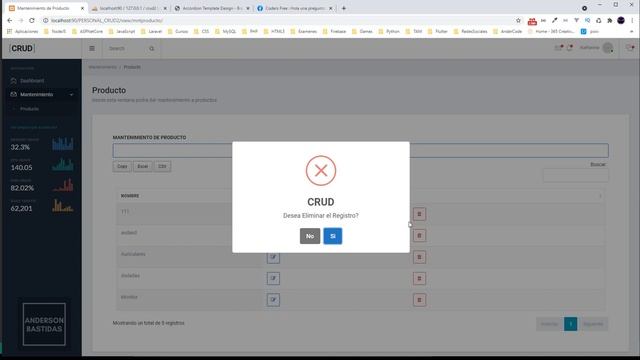This screenshot has height=360, width=640.
Task: Click the magnifier icon in the top search bar
Action: (x=151, y=49)
